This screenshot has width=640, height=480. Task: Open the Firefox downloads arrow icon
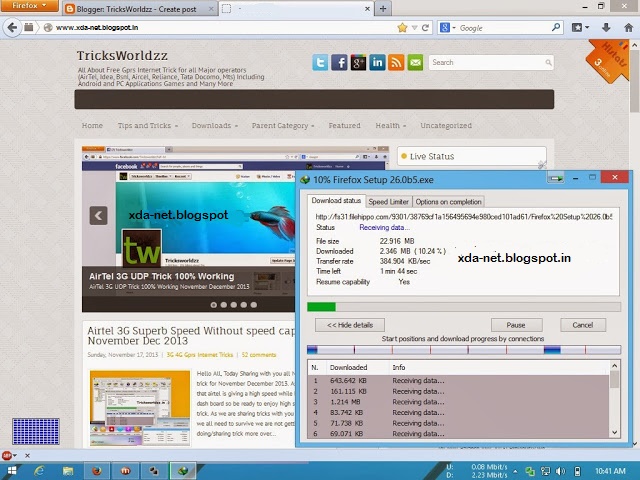coord(606,28)
